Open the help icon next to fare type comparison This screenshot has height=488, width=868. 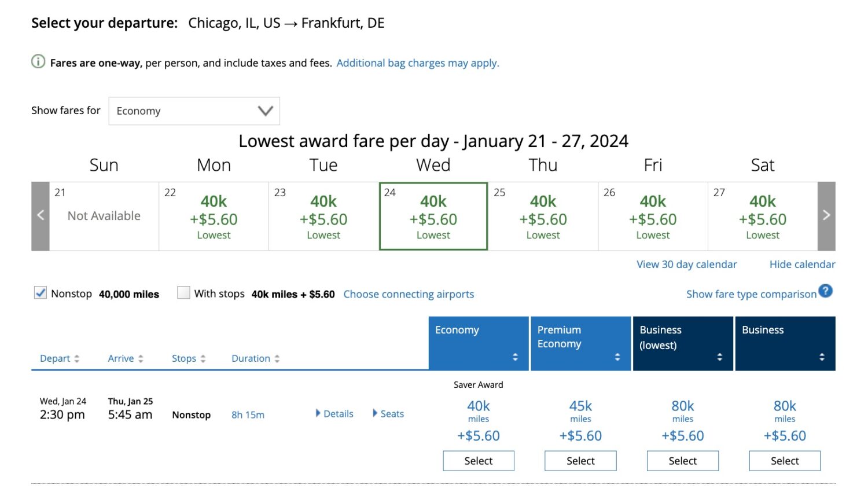pos(826,292)
